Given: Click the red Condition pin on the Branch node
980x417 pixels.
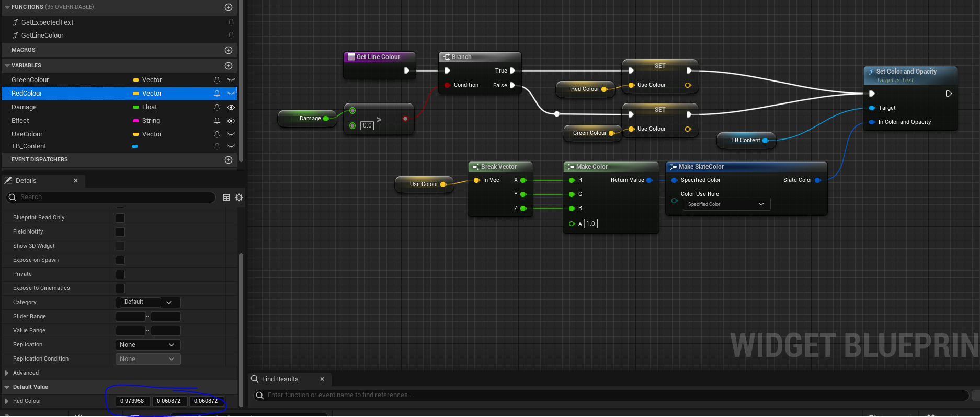Looking at the screenshot, I should 447,85.
